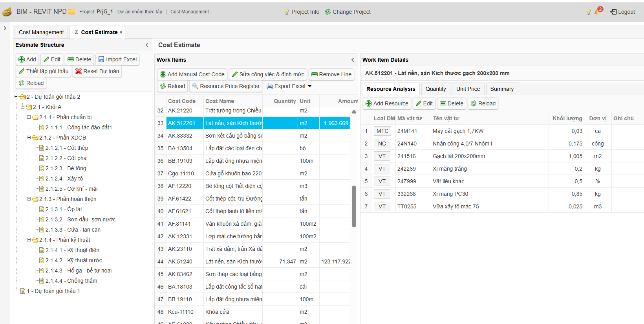Click Thiết lập gói thầu button
The image size is (644, 324).
tap(44, 71)
